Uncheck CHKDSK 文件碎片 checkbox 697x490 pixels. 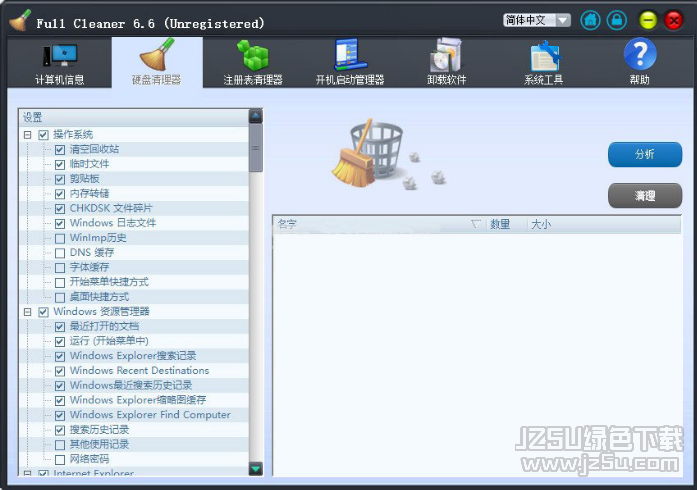[x=60, y=208]
